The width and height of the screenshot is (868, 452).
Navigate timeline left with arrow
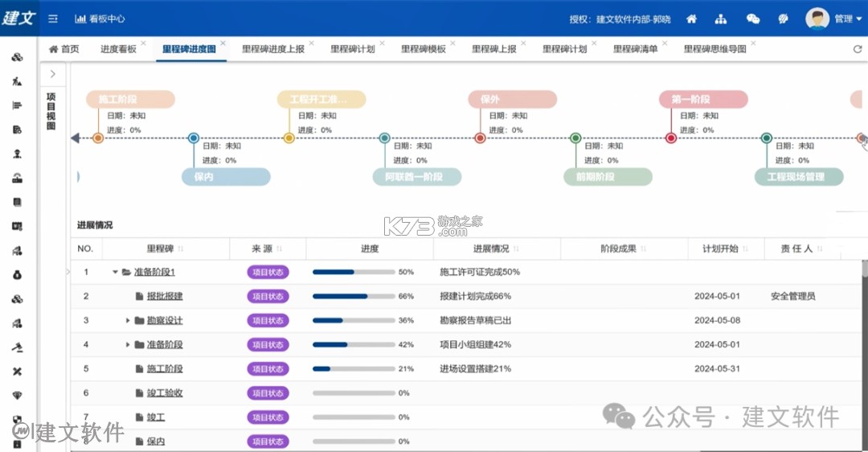[76, 138]
